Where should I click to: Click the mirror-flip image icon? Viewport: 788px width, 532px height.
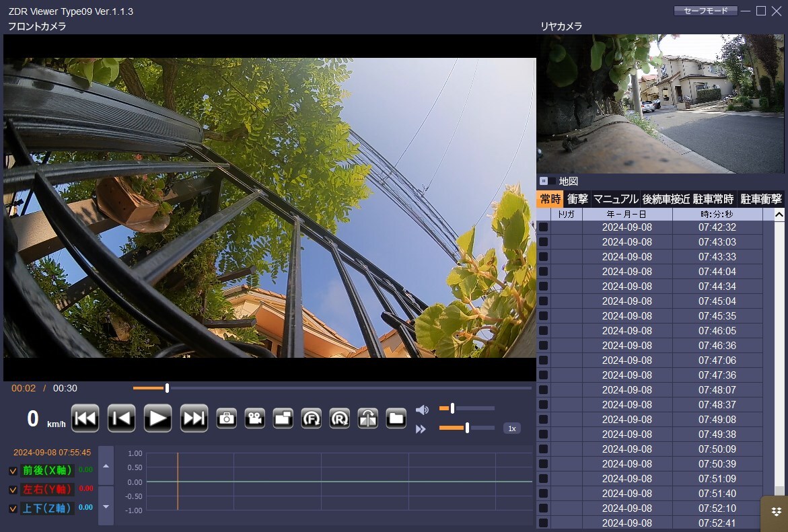(368, 418)
